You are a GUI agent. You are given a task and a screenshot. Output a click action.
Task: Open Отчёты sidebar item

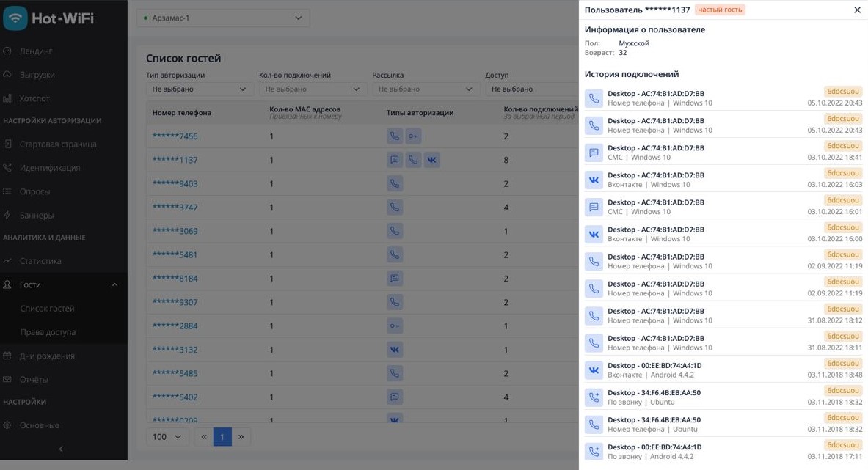pyautogui.click(x=34, y=380)
